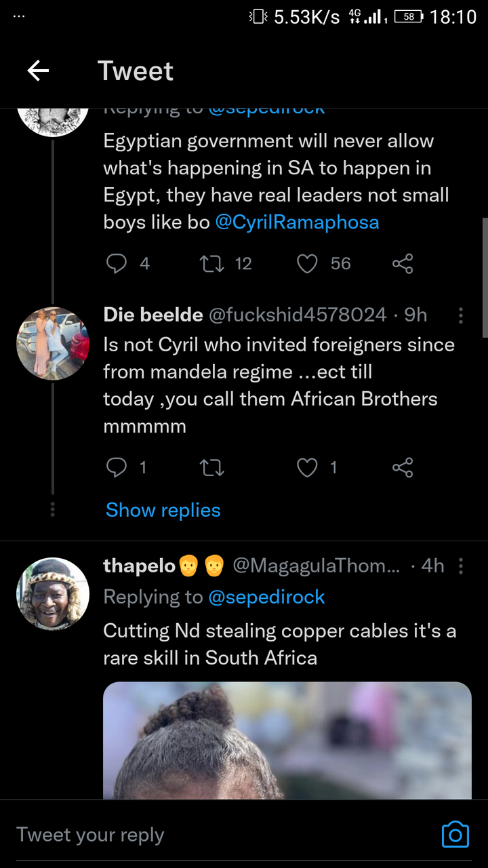Tap the camera icon in reply bar
The width and height of the screenshot is (488, 868).
pyautogui.click(x=455, y=835)
